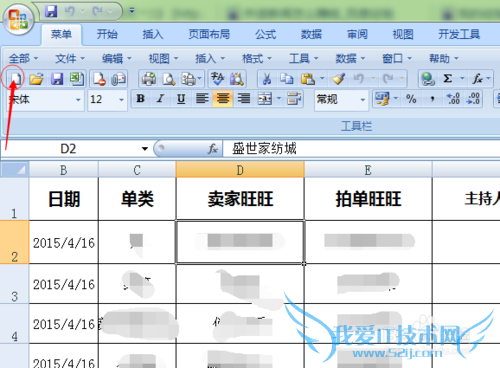Open the 帮助 menu

tap(444, 58)
